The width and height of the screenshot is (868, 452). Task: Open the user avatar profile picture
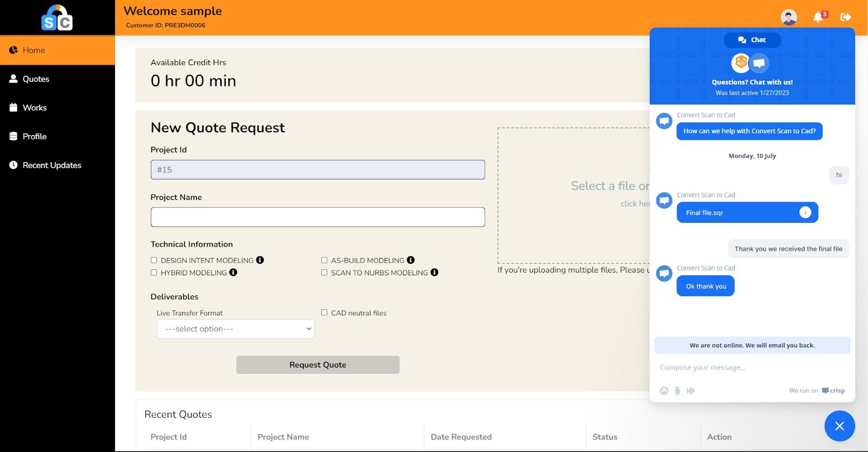point(789,17)
